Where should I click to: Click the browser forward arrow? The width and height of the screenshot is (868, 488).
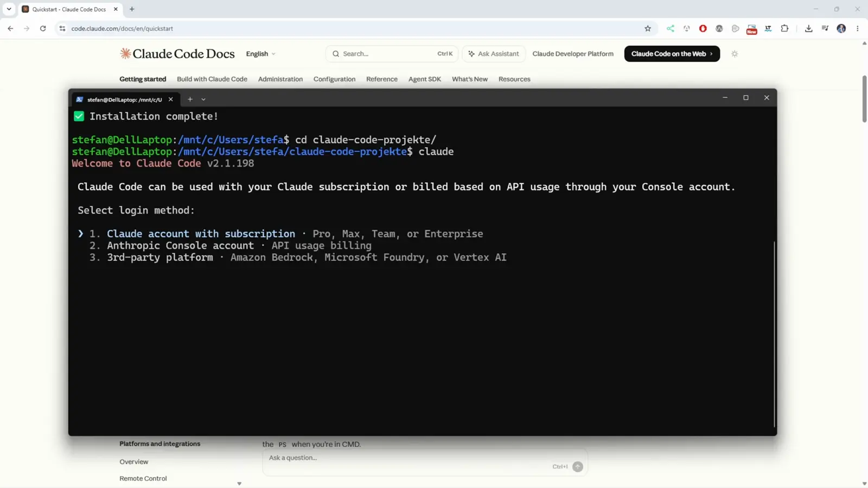pos(27,28)
